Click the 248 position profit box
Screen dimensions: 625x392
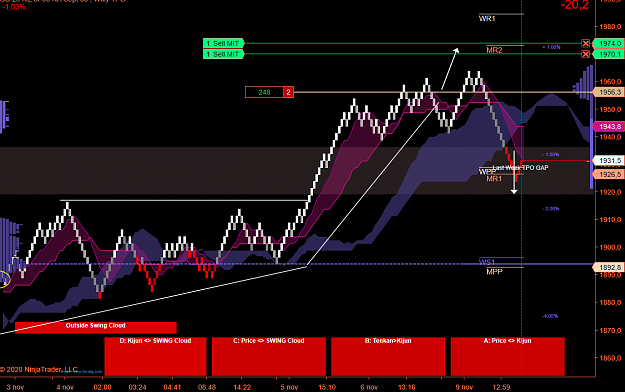point(264,92)
